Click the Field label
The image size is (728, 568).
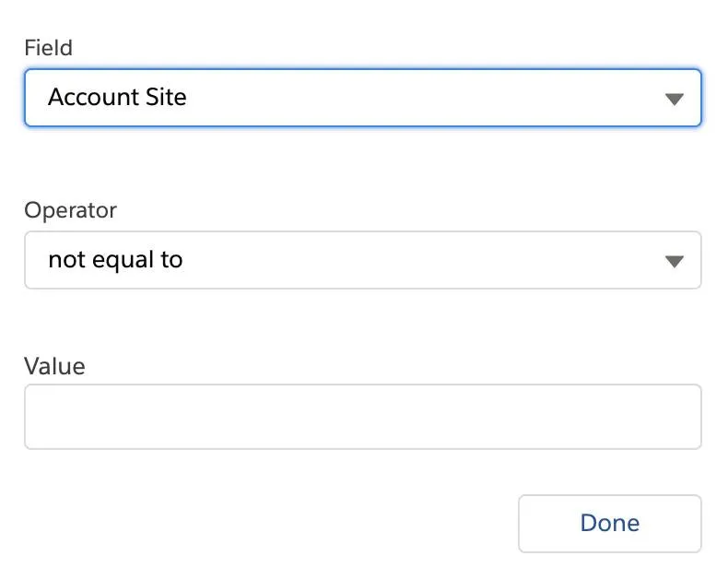(x=48, y=48)
